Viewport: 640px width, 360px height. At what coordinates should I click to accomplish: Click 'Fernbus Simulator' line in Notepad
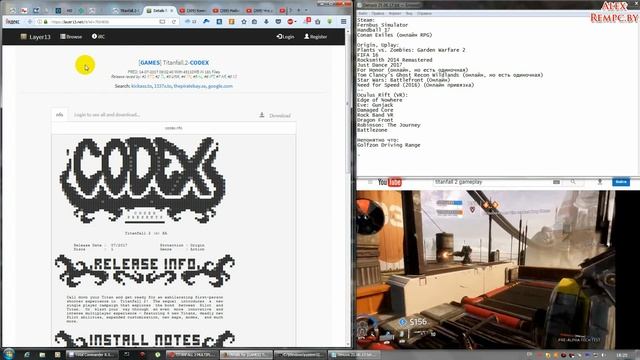382,25
